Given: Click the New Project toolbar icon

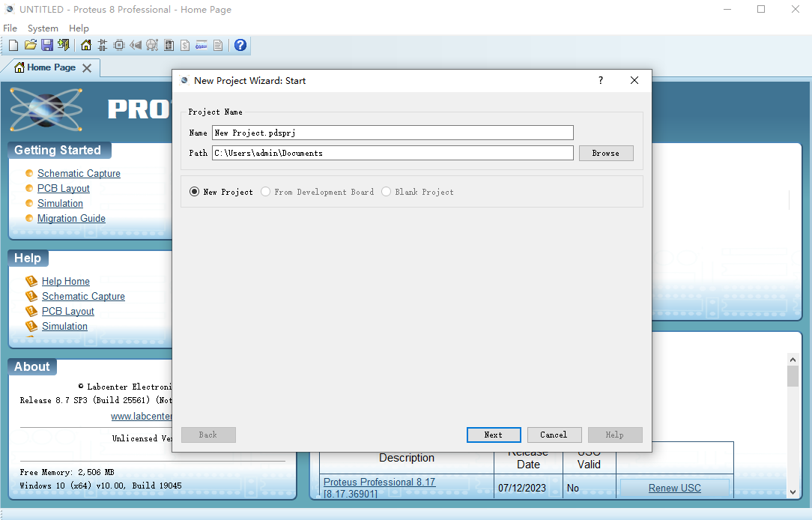Looking at the screenshot, I should [13, 45].
